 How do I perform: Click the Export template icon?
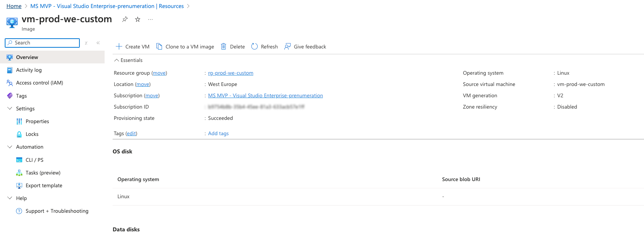[x=19, y=185]
